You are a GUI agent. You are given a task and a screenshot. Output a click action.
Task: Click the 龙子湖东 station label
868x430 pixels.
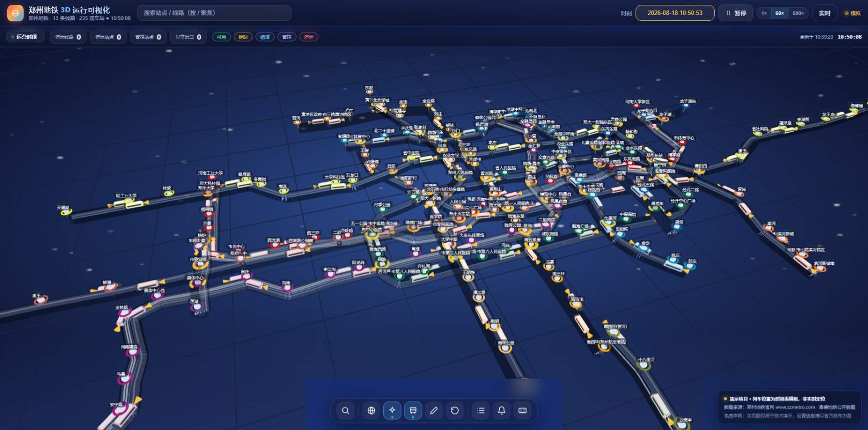coord(688,101)
